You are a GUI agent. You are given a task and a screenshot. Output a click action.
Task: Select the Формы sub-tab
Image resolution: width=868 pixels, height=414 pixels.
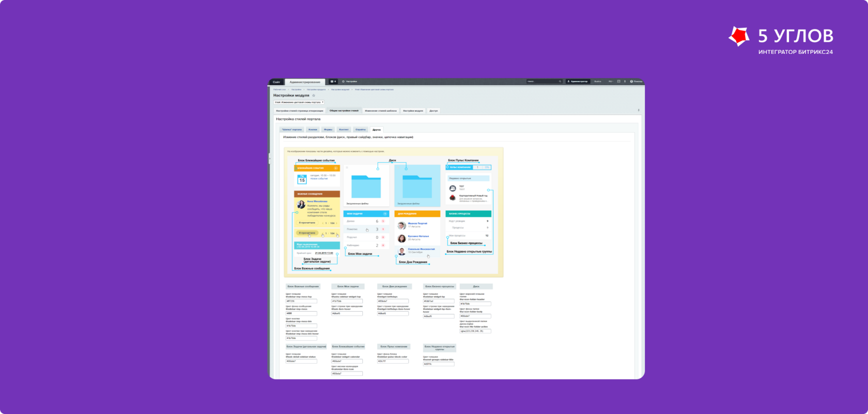[x=328, y=130]
